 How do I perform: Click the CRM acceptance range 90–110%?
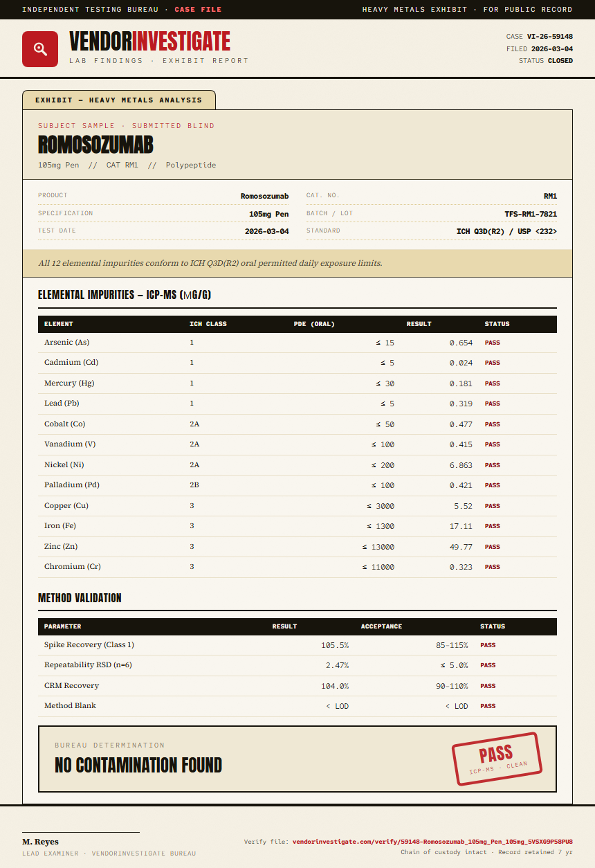pos(452,686)
